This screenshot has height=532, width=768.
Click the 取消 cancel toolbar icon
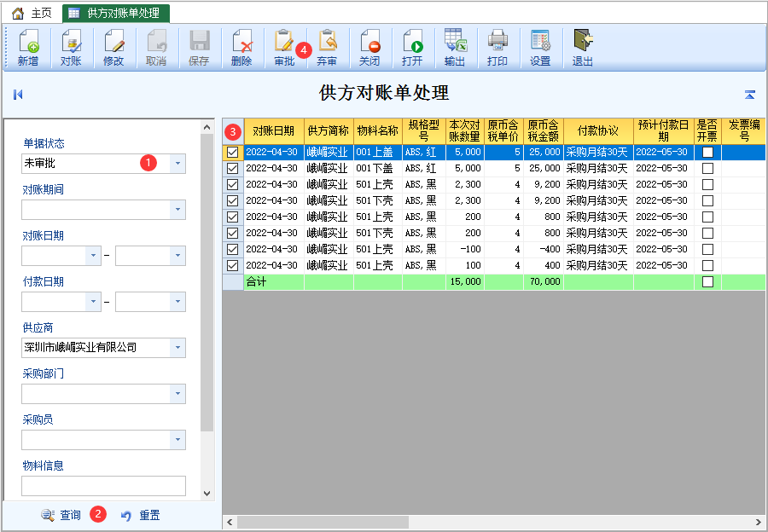coord(156,48)
